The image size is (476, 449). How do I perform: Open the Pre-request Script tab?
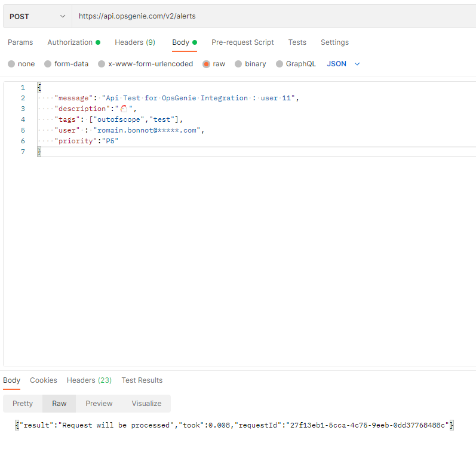[x=242, y=42]
